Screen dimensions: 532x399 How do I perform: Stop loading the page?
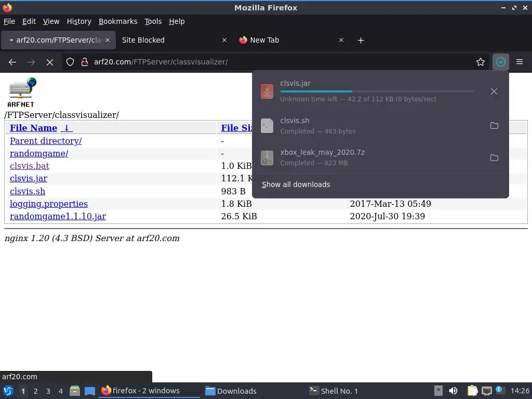(x=49, y=62)
